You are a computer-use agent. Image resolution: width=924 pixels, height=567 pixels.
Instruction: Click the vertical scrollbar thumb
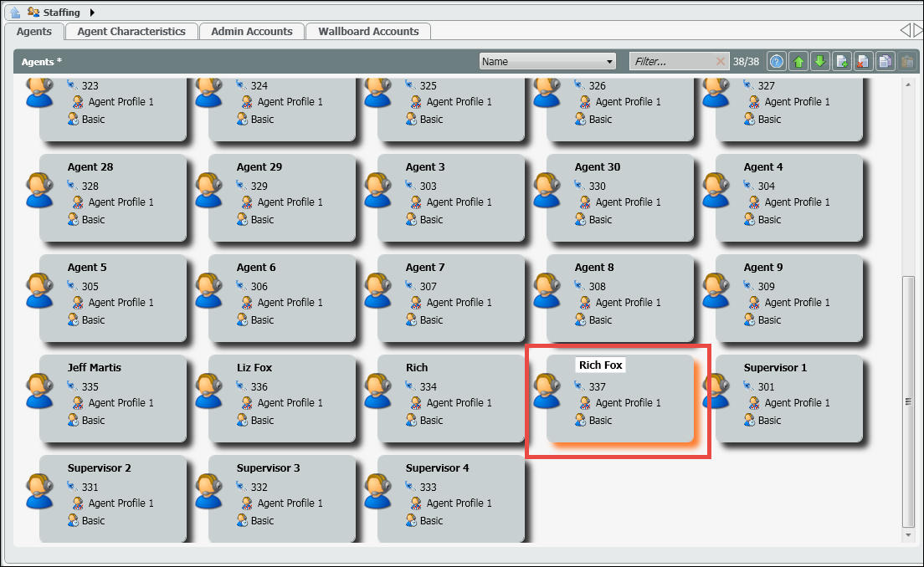(908, 400)
